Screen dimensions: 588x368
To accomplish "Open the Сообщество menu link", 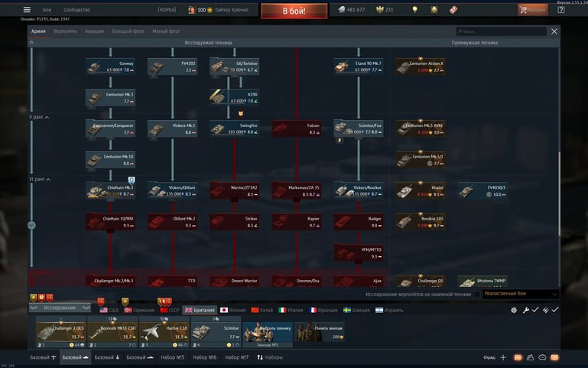I will pos(76,10).
